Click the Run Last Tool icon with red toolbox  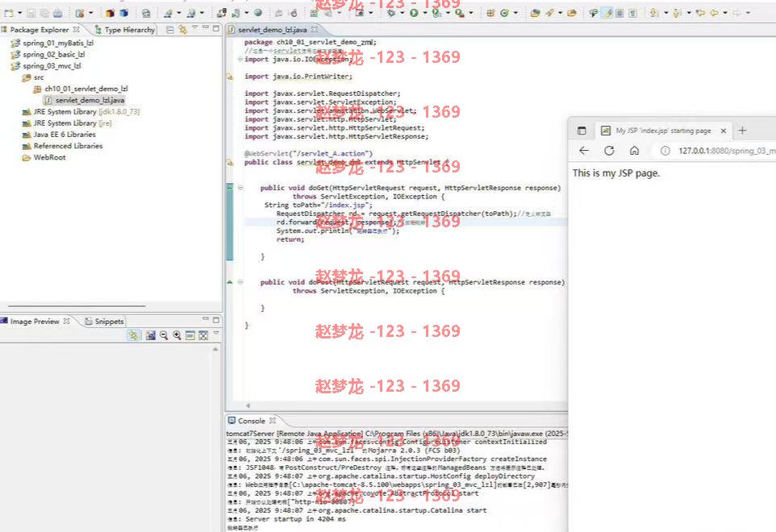[x=461, y=13]
